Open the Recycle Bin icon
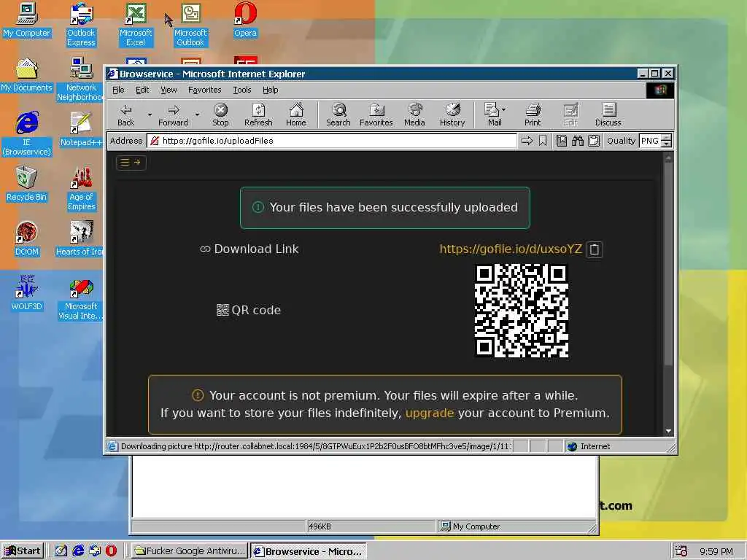 [27, 184]
